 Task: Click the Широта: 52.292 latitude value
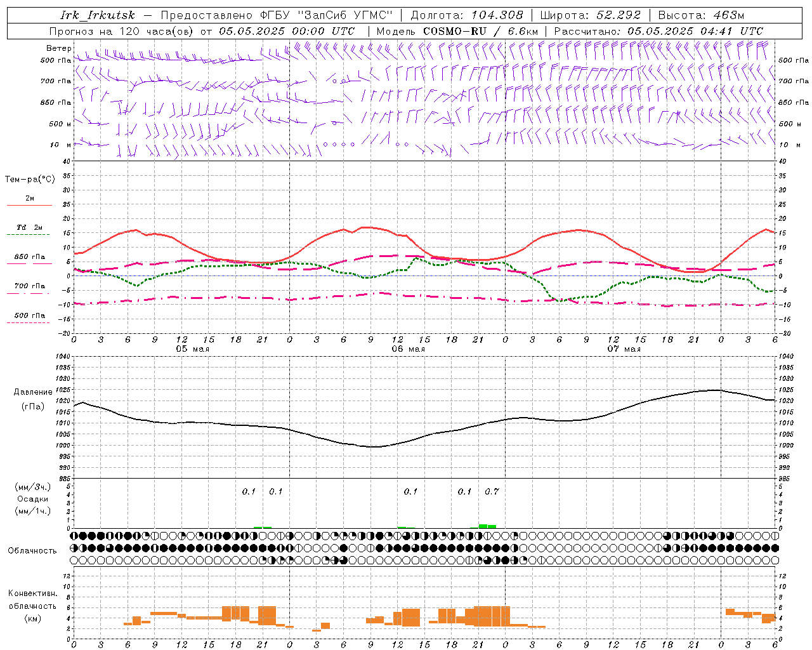point(591,15)
